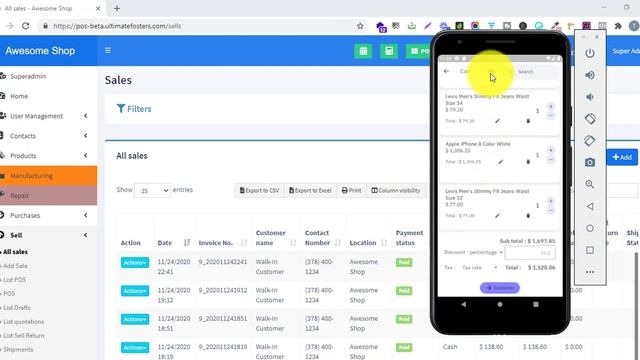Open Actions dropdown for invoice 9_202011241851
Screen dimensions: 640x360
tap(135, 319)
